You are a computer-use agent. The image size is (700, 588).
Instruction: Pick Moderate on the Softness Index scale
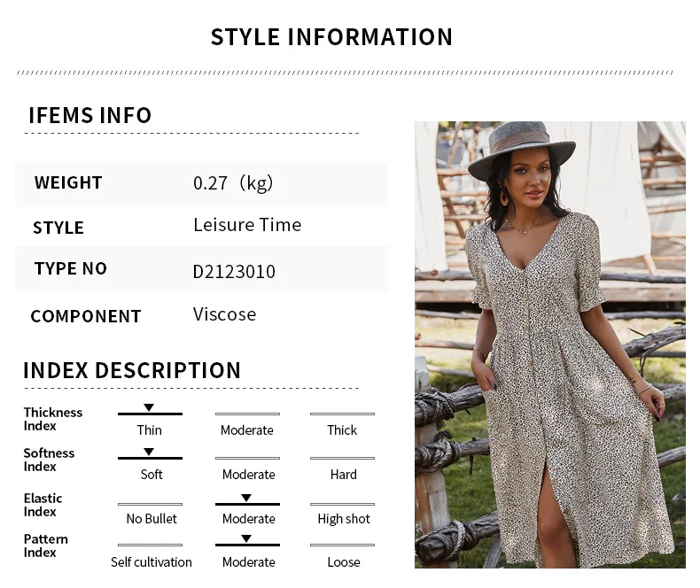point(248,475)
